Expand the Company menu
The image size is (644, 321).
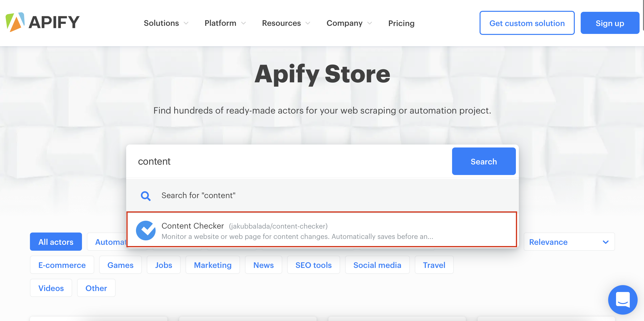(x=349, y=23)
